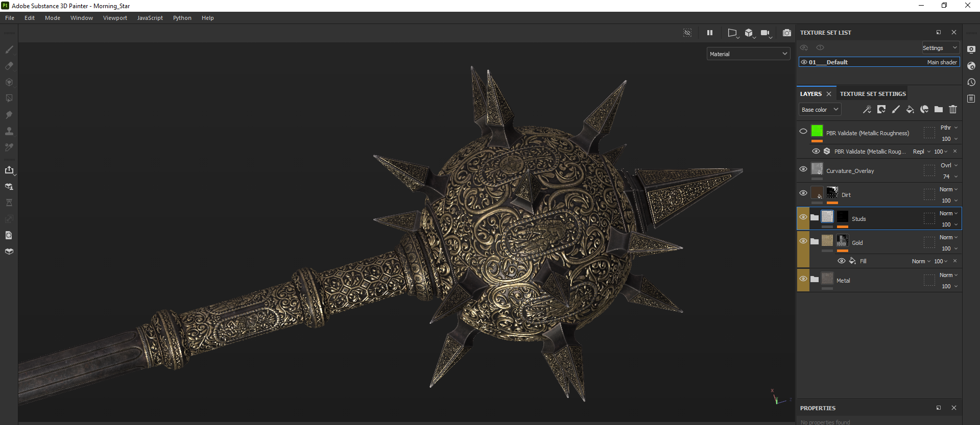Screen dimensions: 980x425
Task: Change Ovrl blend mode of Curvature_Overlay
Action: 949,165
